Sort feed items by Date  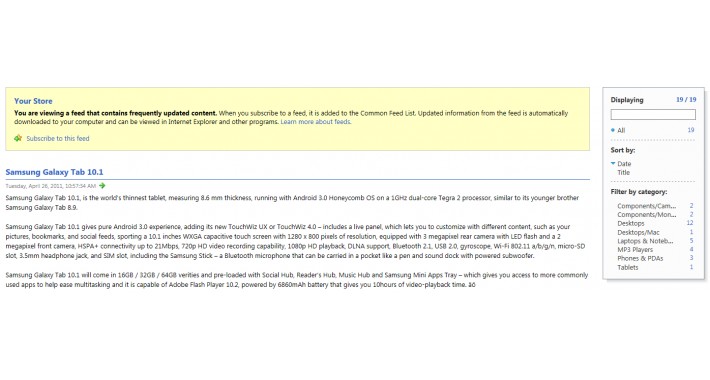624,164
